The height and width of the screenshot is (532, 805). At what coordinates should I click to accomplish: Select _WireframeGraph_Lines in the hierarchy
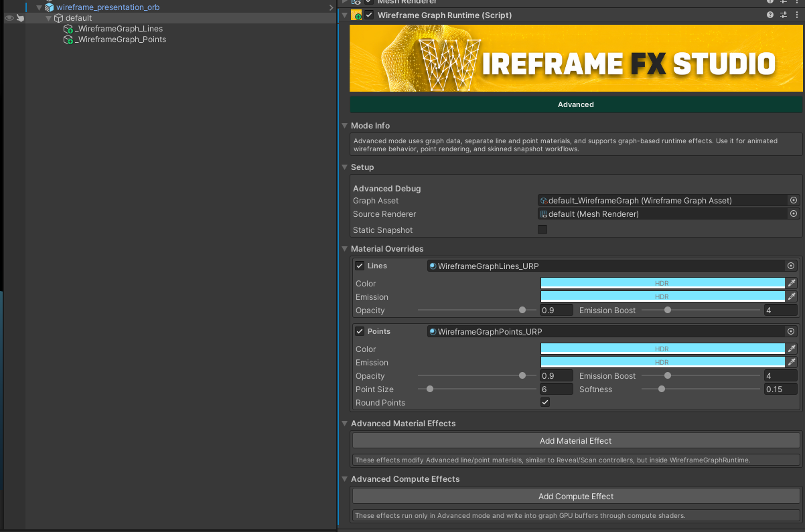pyautogui.click(x=119, y=29)
